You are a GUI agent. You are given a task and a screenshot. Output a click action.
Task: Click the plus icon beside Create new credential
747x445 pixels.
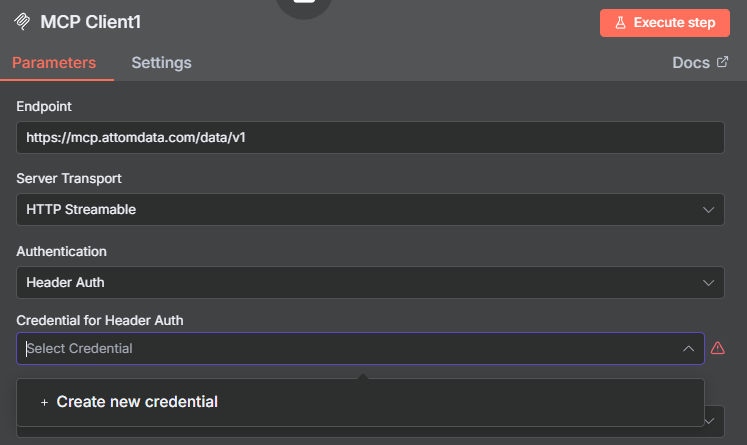tap(44, 403)
